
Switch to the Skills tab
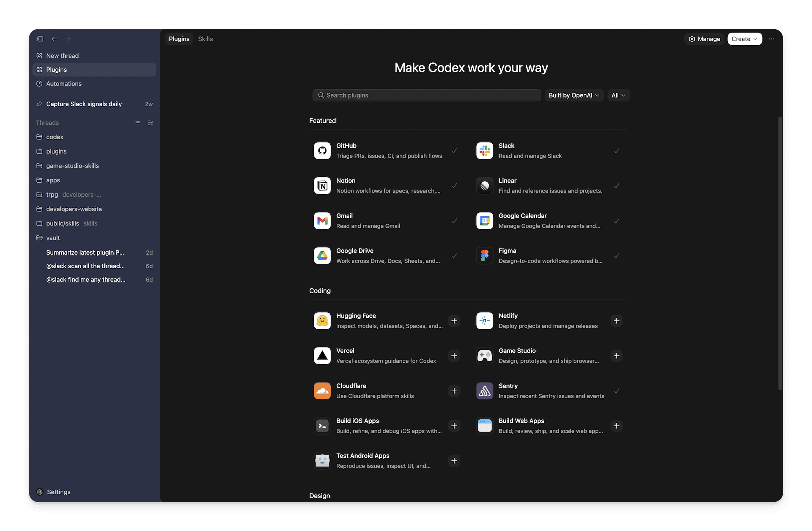(206, 39)
